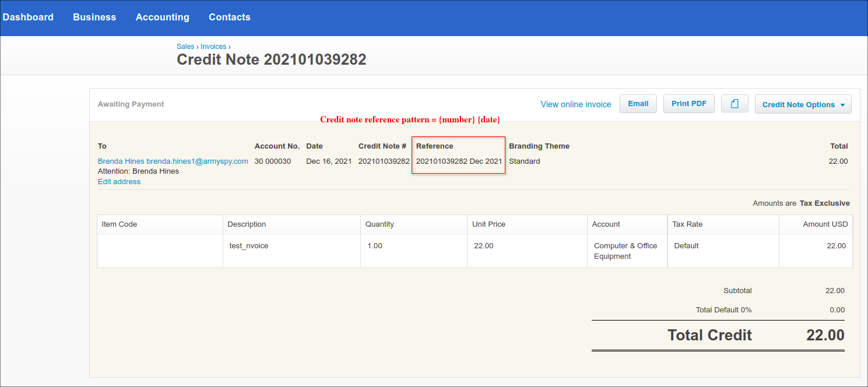Click the Invoices breadcrumb link

213,47
